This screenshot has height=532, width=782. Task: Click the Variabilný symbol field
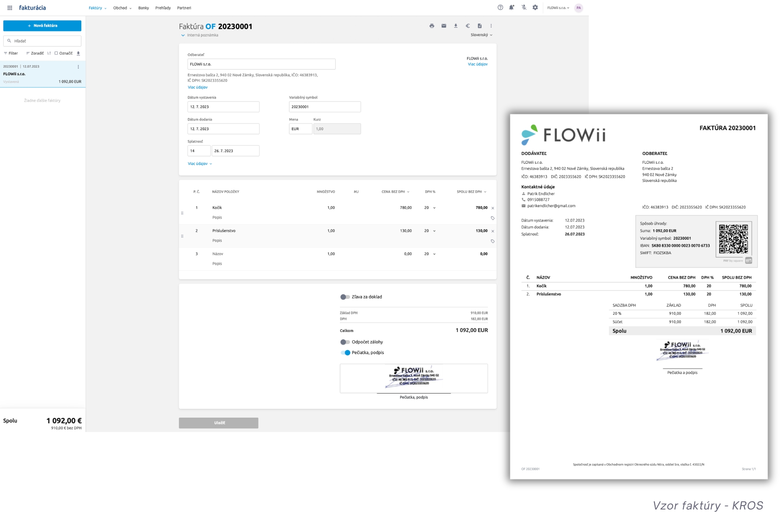pyautogui.click(x=325, y=107)
